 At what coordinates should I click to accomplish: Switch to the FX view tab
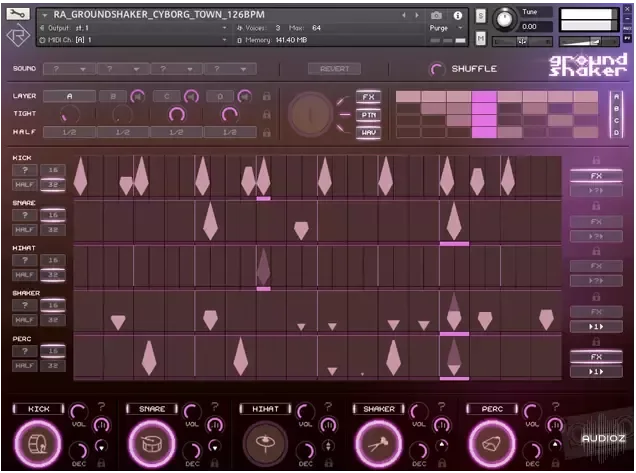(368, 97)
